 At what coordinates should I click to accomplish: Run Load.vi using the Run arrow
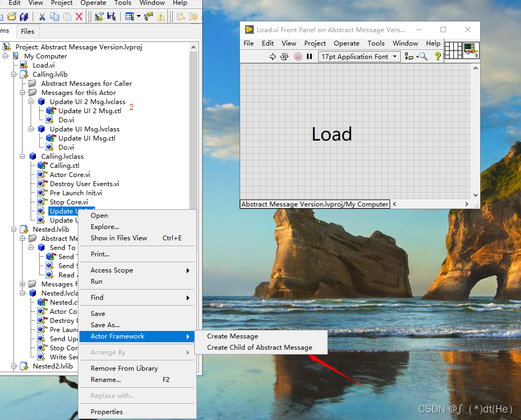pyautogui.click(x=273, y=56)
